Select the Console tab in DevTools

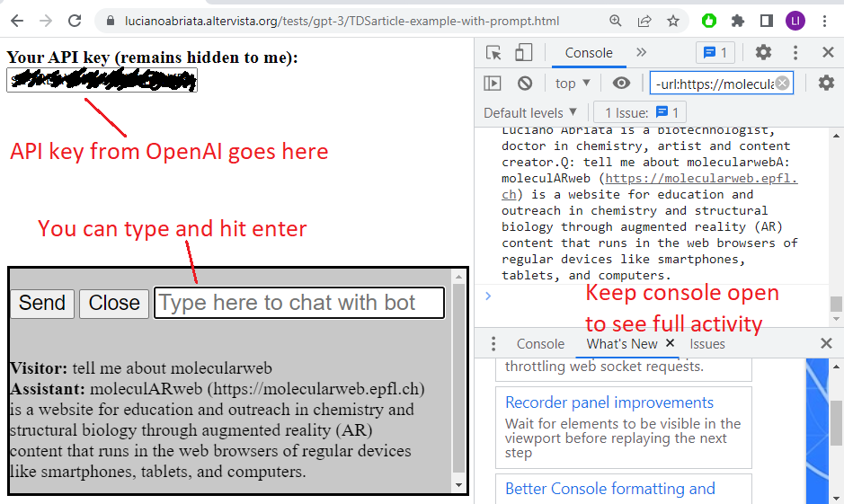click(589, 53)
